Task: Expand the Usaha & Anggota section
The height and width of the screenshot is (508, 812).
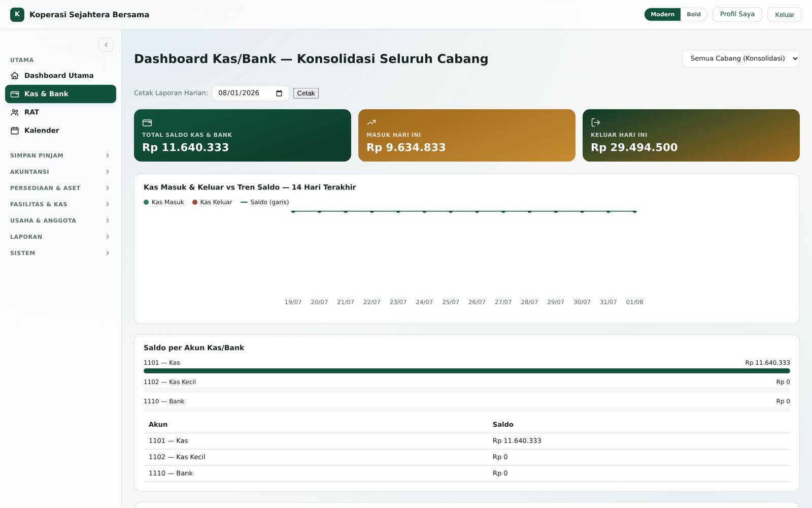Action: tap(60, 220)
